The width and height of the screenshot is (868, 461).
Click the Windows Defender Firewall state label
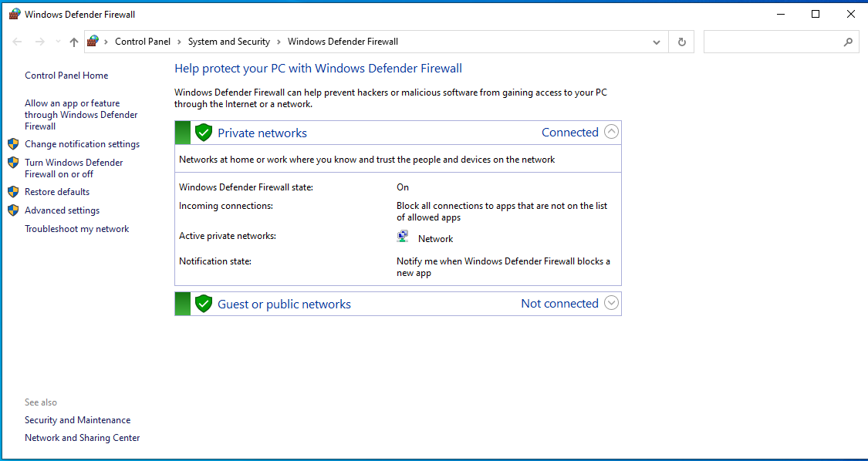pyautogui.click(x=246, y=187)
